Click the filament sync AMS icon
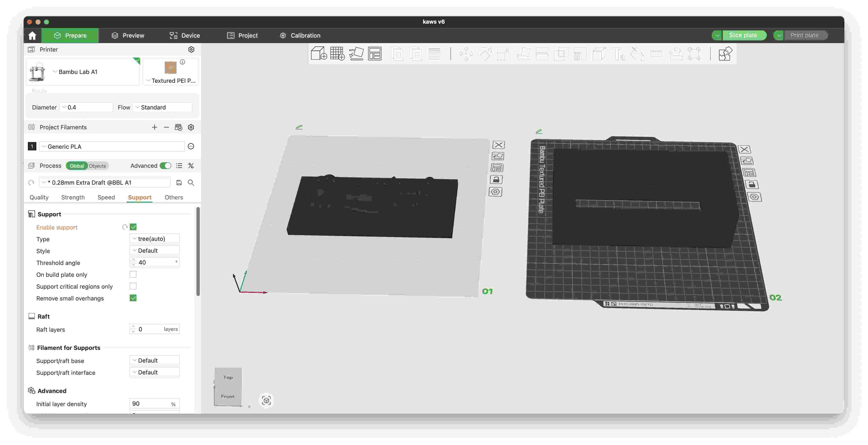The width and height of the screenshot is (868, 445). [x=178, y=127]
